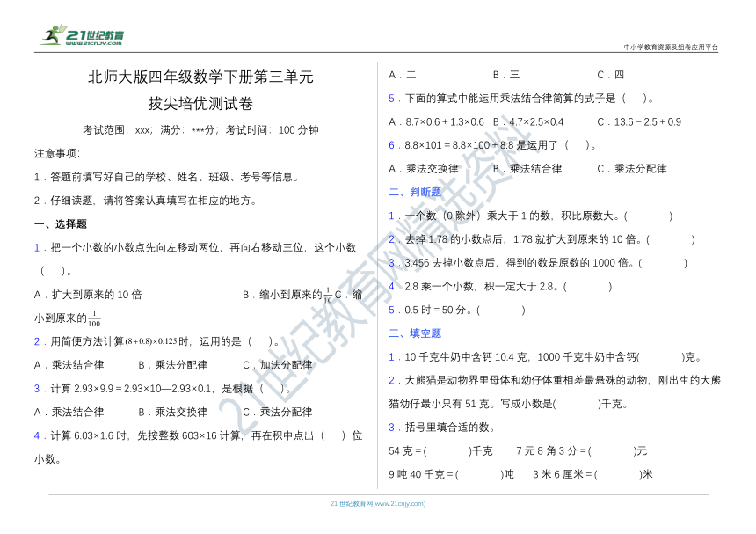Choose option A．扩大到原来的10倍

click(x=88, y=295)
